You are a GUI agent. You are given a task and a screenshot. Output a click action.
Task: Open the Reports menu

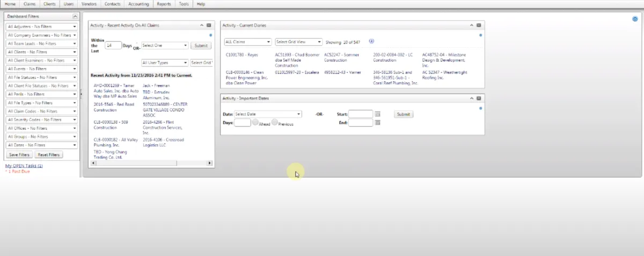[x=164, y=4]
